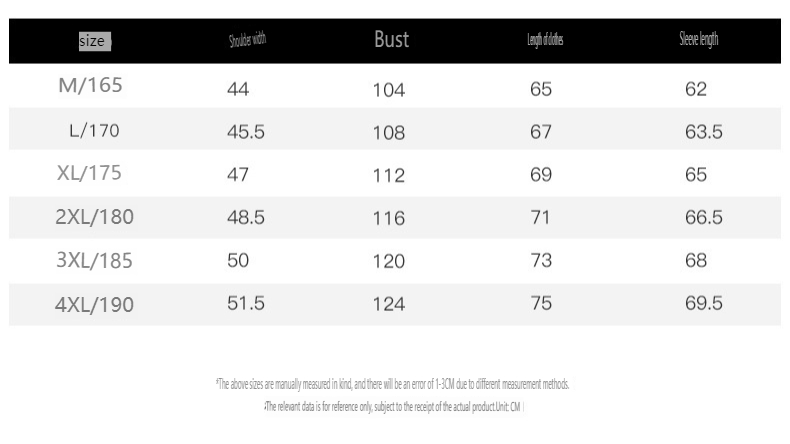Select the sleeve length value 66.5

click(704, 218)
